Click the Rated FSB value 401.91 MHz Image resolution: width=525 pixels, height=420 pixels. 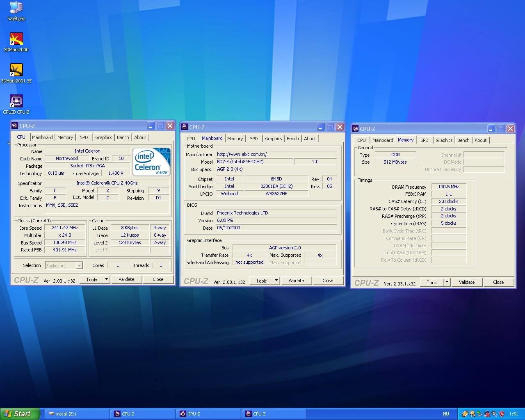coord(65,250)
